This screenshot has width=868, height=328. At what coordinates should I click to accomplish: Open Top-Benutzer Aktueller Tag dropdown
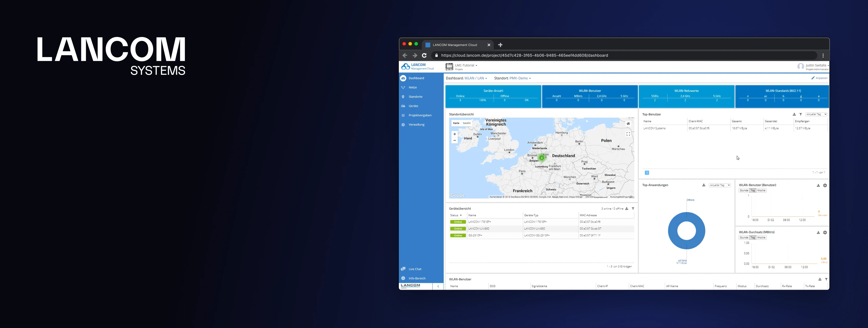(x=816, y=114)
